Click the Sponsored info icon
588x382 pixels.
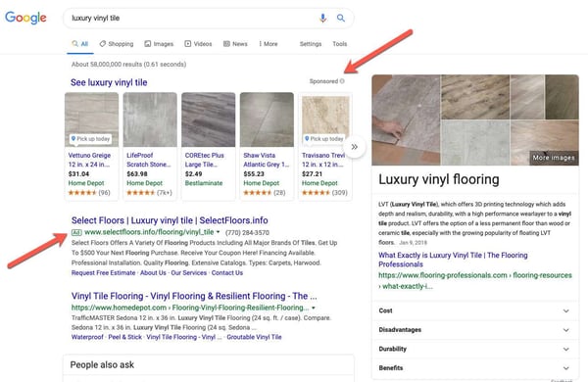click(x=342, y=81)
